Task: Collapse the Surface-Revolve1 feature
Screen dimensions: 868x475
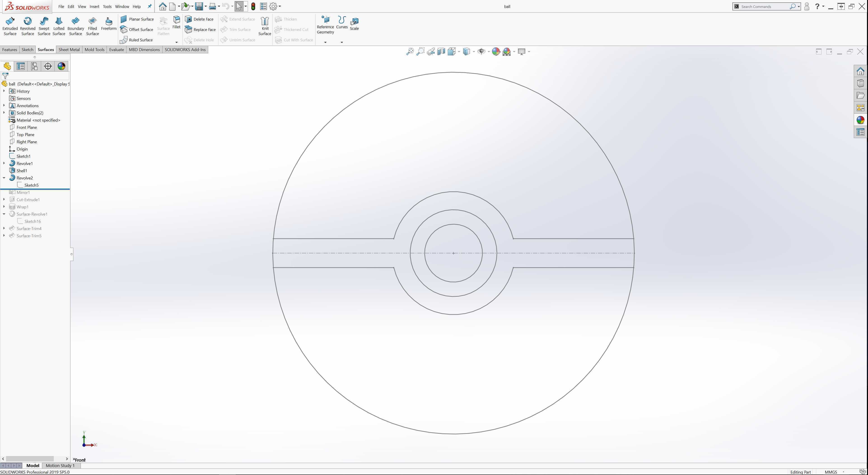Action: (x=4, y=214)
